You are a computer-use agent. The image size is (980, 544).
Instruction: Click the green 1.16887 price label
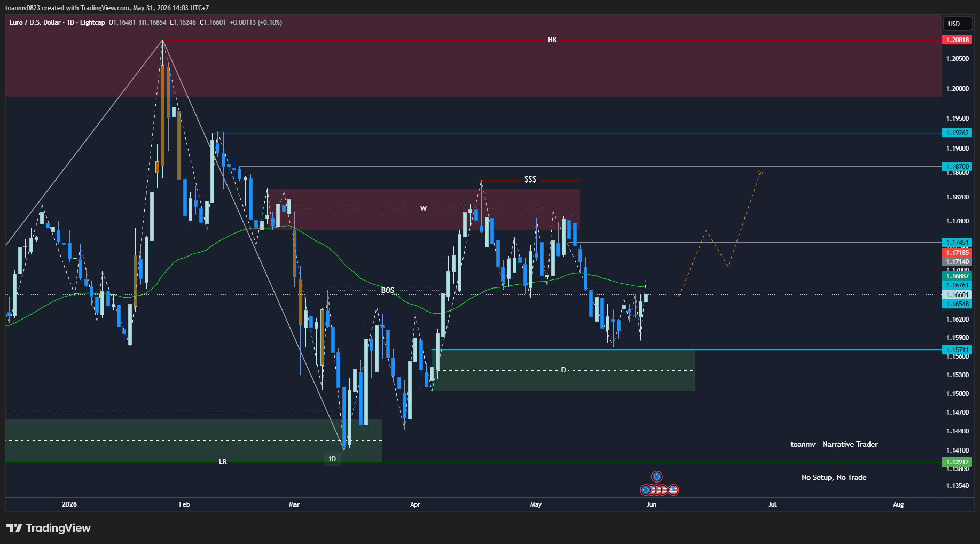[957, 276]
